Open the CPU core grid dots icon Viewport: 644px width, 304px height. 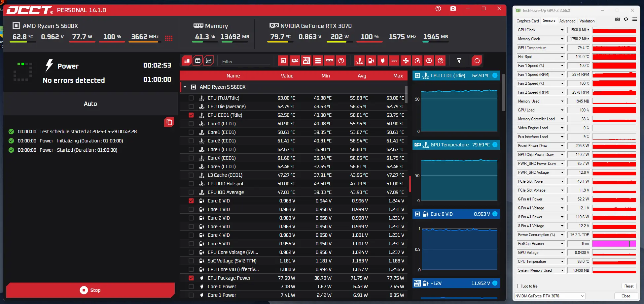pos(169,38)
